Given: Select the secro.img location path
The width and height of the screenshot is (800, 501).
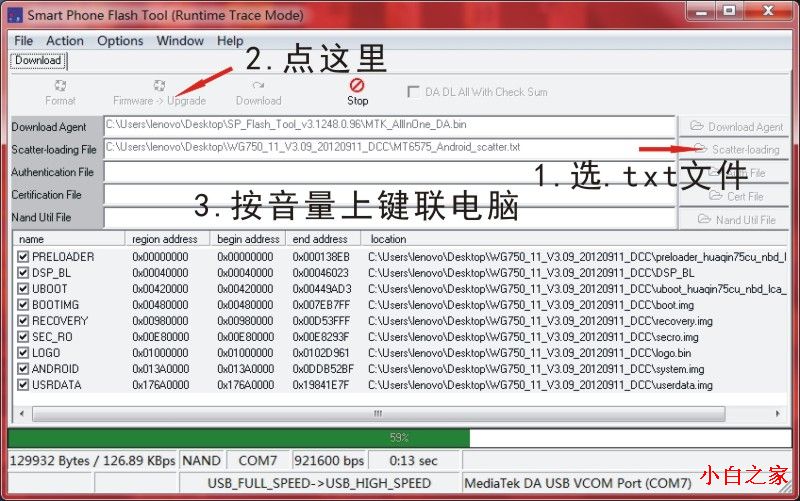Looking at the screenshot, I should pyautogui.click(x=533, y=337).
